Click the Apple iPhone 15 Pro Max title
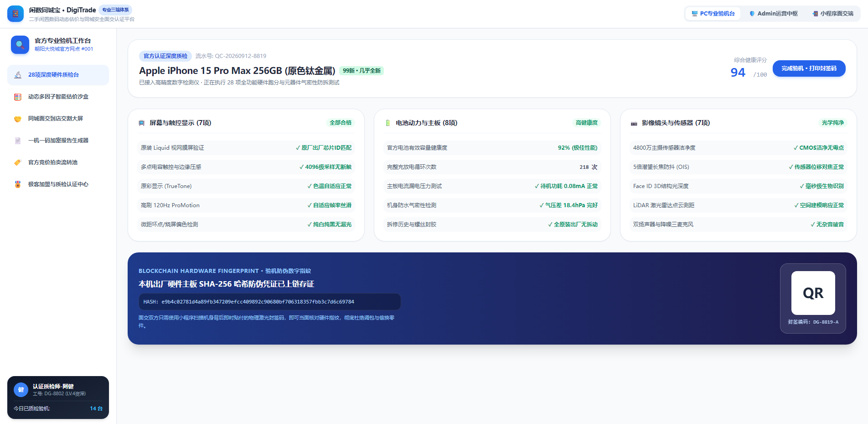Screen dimensions: 868x424 tap(237, 71)
